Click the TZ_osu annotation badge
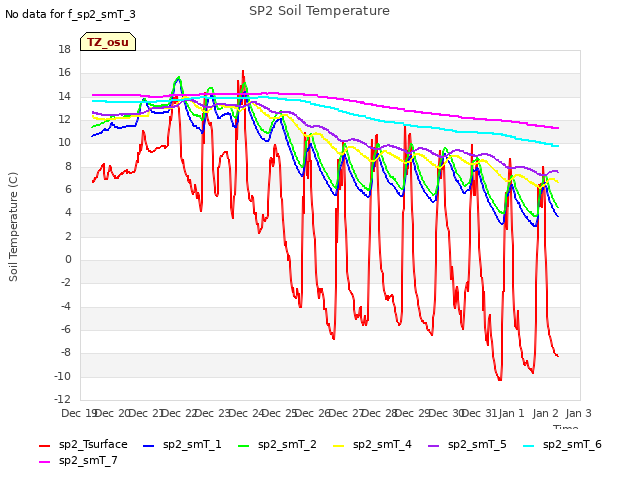Viewport: 640px width, 480px height. pyautogui.click(x=108, y=42)
